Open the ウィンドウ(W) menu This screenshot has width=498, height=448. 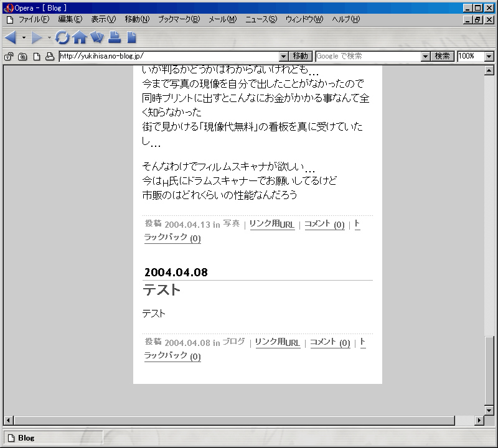pyautogui.click(x=304, y=19)
